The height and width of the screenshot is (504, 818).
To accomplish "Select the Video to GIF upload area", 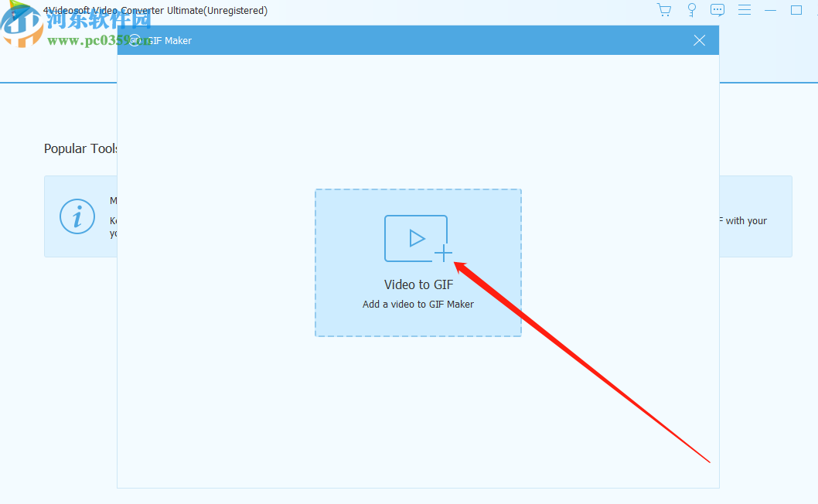I will tap(418, 263).
